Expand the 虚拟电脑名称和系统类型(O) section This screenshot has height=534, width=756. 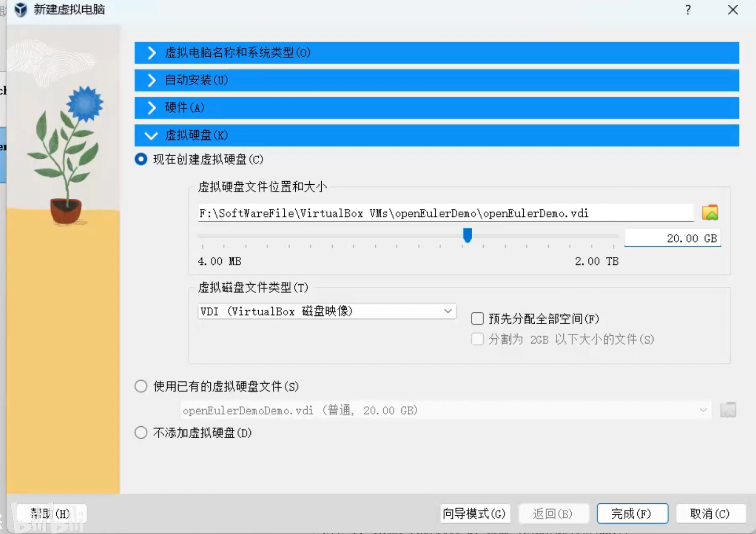click(x=436, y=53)
